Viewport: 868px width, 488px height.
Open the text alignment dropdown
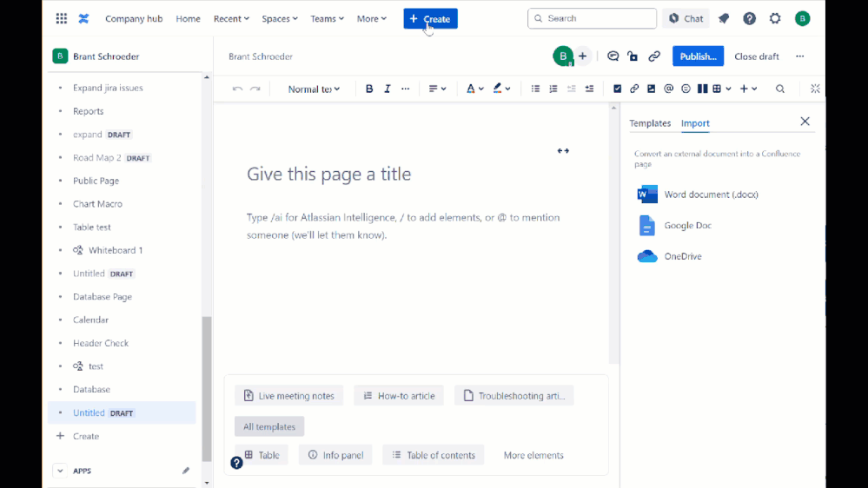tap(437, 89)
